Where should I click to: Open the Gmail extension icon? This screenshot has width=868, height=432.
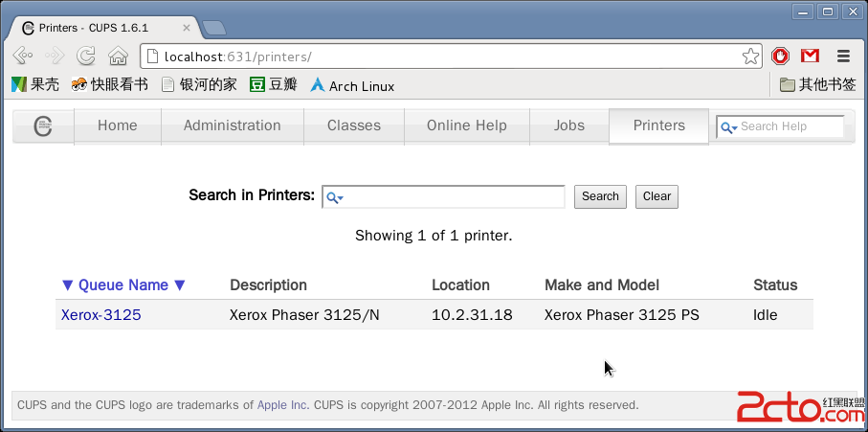click(x=811, y=56)
